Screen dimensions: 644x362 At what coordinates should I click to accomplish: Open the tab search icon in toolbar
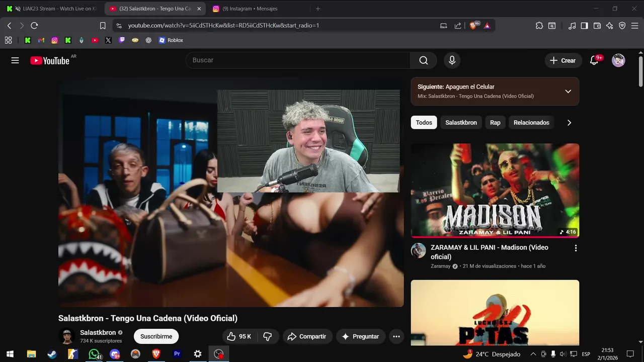pyautogui.click(x=552, y=25)
